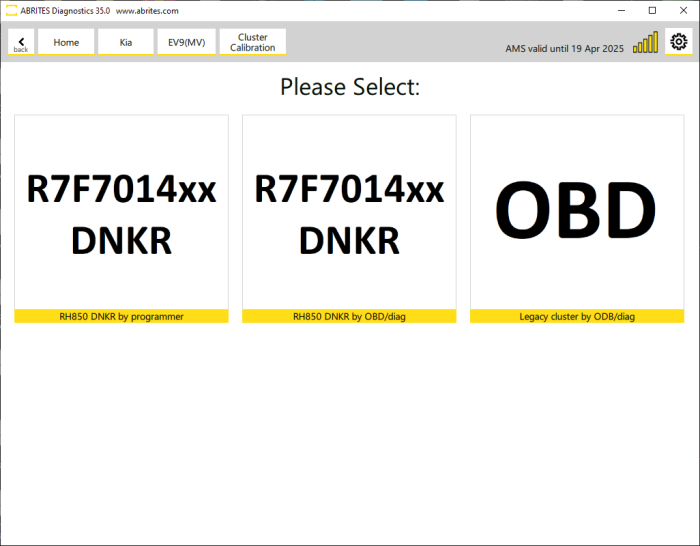
Task: Go back using the back arrow button
Action: point(21,42)
